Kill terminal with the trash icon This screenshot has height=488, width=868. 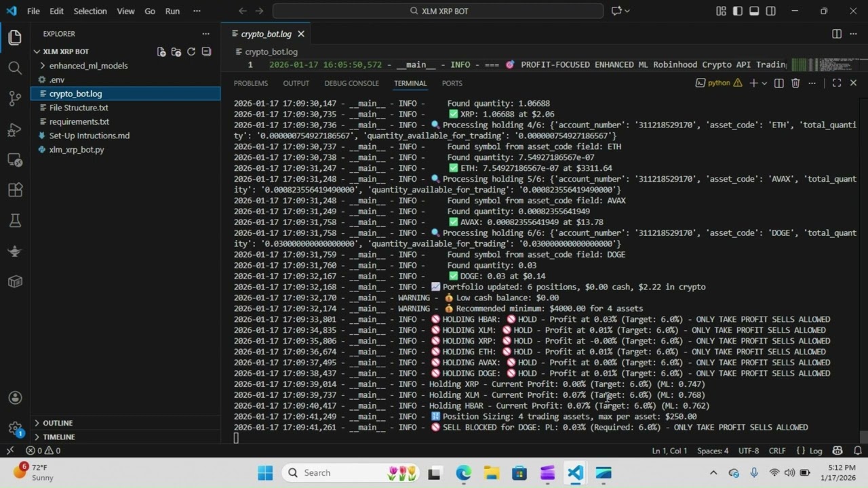click(x=795, y=83)
